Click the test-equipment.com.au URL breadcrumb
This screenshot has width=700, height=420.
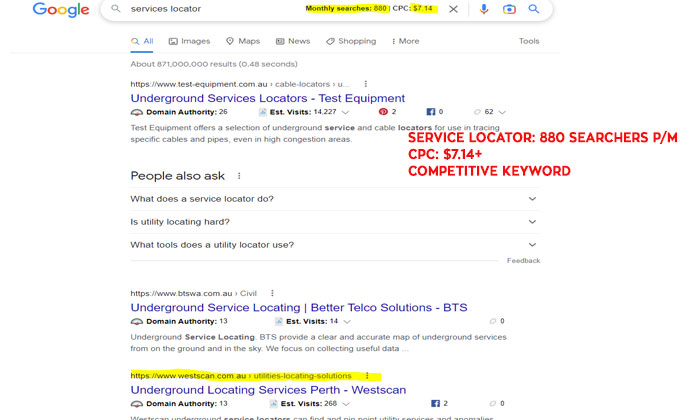tap(240, 84)
